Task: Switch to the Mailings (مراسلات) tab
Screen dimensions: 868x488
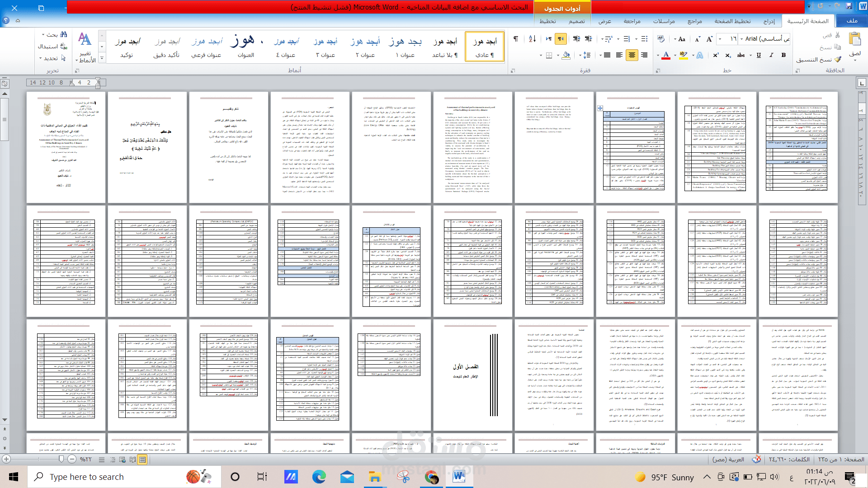Action: point(664,21)
